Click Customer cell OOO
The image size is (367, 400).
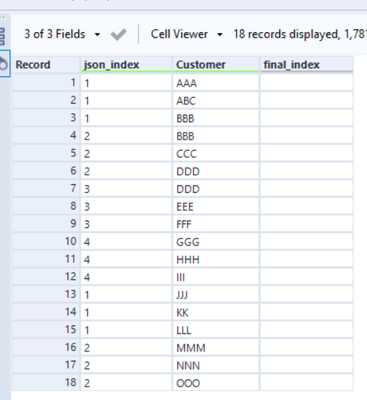click(x=216, y=383)
